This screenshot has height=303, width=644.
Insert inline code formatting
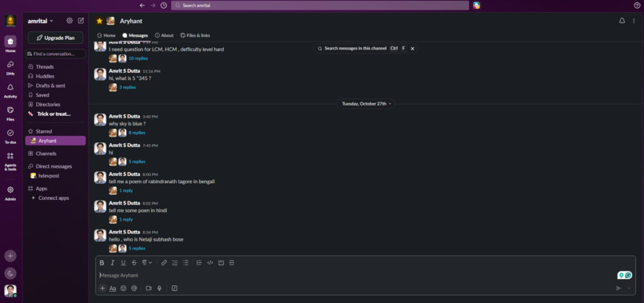click(x=210, y=263)
